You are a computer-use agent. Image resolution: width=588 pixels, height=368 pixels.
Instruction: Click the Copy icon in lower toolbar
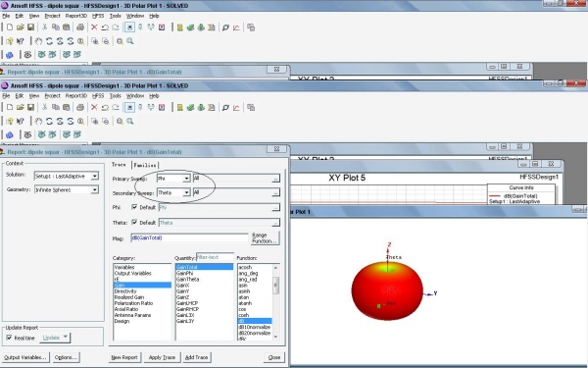click(56, 107)
